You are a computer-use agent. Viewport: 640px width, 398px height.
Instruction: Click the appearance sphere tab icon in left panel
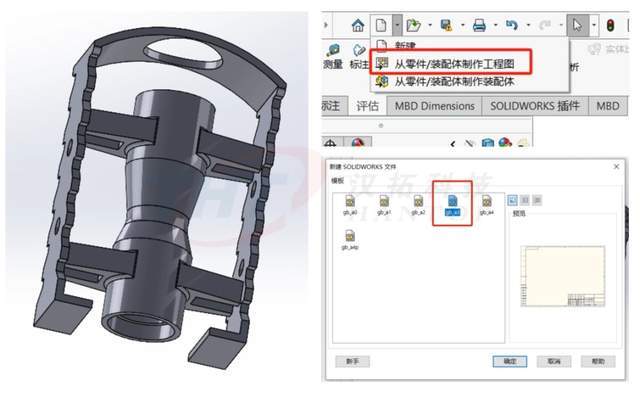[x=358, y=142]
